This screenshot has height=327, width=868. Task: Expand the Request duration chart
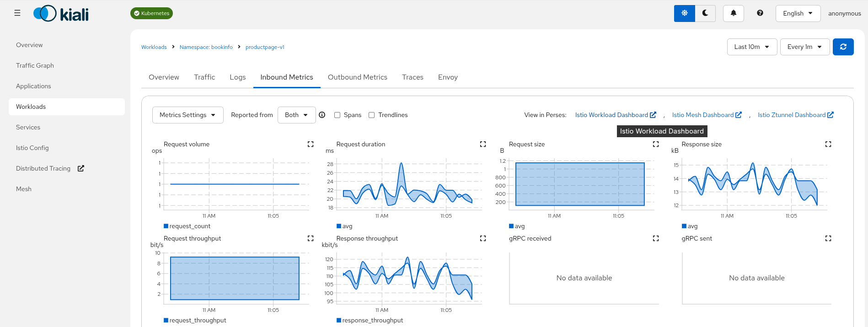[x=483, y=144]
